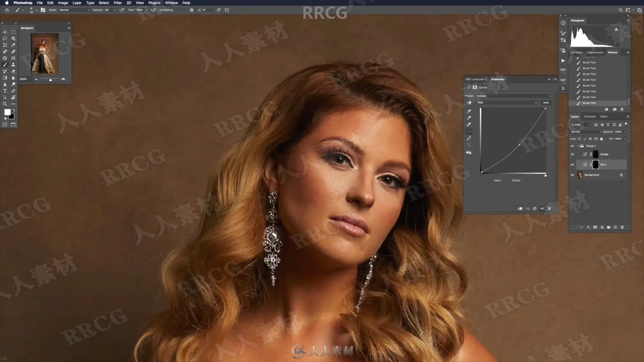Click the Auto button in Curves
644x362 pixels.
546,103
